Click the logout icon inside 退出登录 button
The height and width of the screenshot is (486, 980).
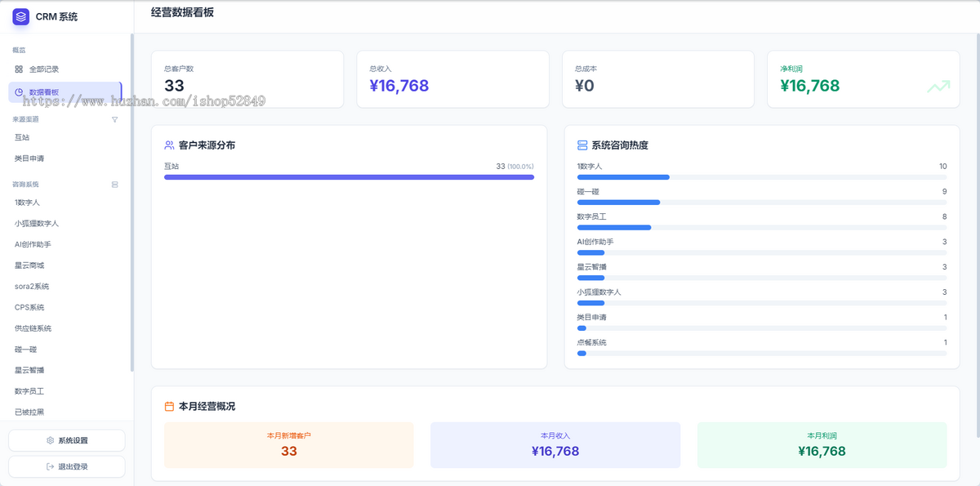point(51,466)
